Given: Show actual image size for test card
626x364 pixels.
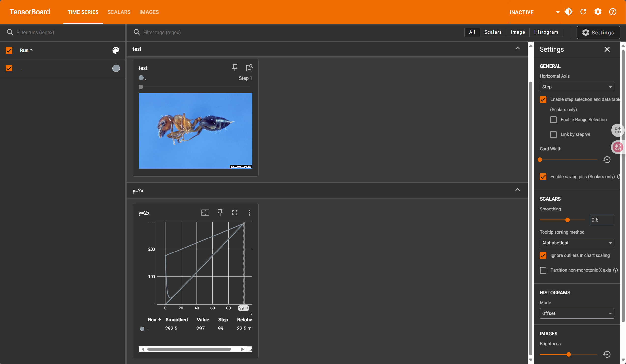Looking at the screenshot, I should [249, 68].
